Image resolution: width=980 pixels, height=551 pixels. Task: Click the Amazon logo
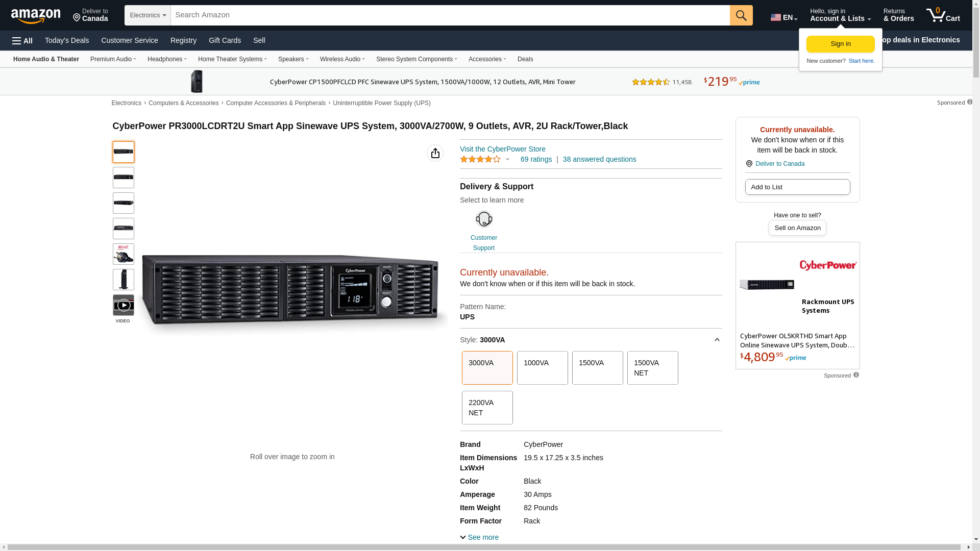pyautogui.click(x=36, y=16)
